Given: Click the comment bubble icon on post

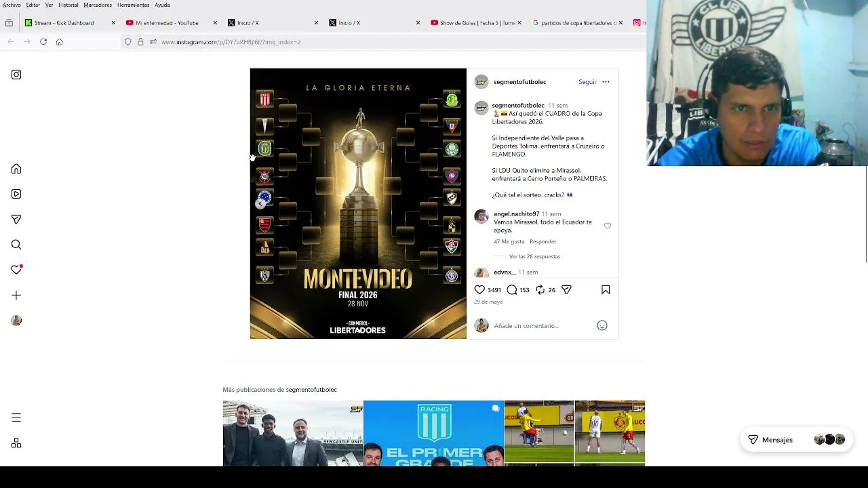Looking at the screenshot, I should (512, 290).
